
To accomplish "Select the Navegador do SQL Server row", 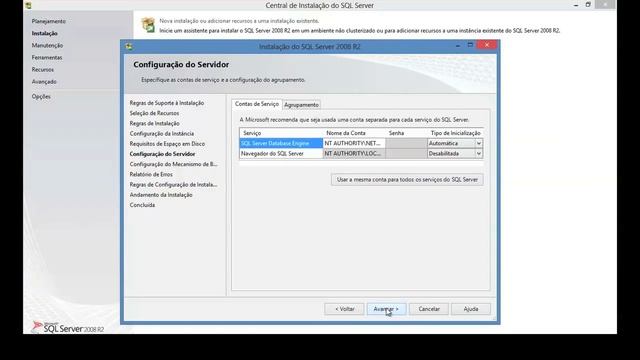I will click(281, 153).
